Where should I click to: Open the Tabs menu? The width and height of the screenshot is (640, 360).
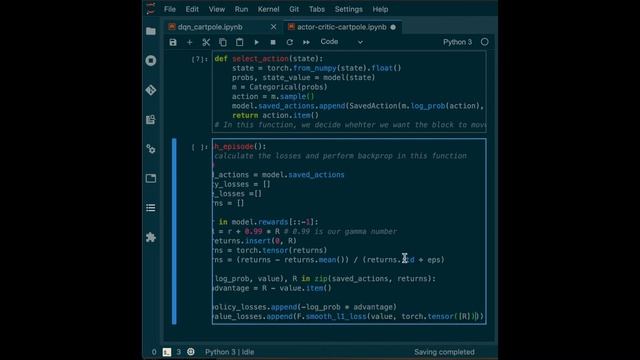pos(317,9)
